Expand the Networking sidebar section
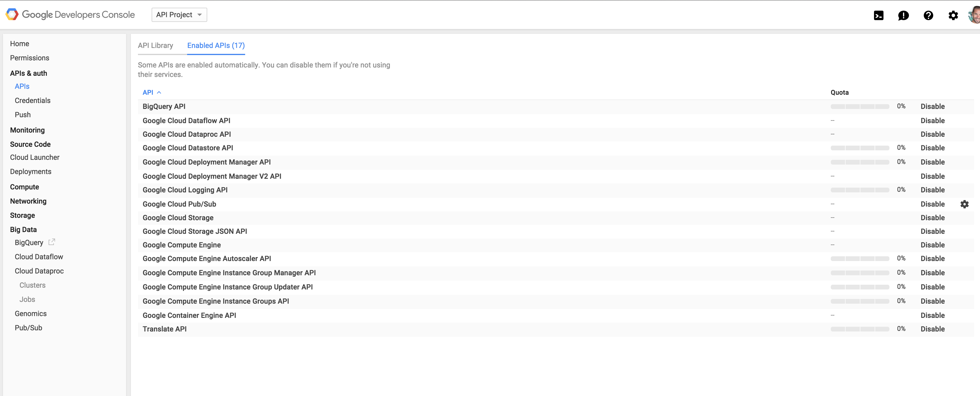 pyautogui.click(x=28, y=201)
